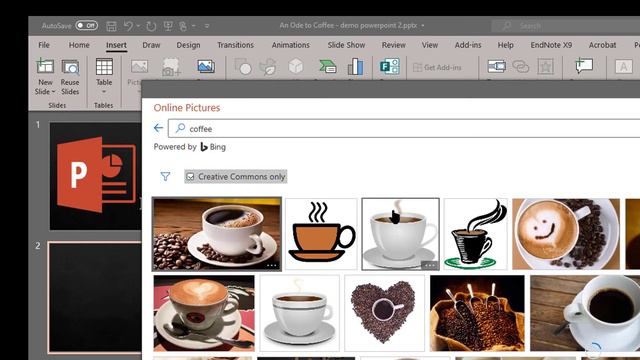This screenshot has height=360, width=640.
Task: Go to the Design tab
Action: click(188, 45)
